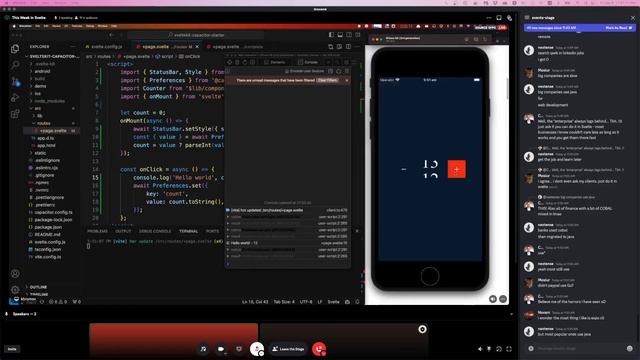Open package.json in the file tree
Image resolution: width=640 pixels, height=360 pixels.
tap(48, 227)
